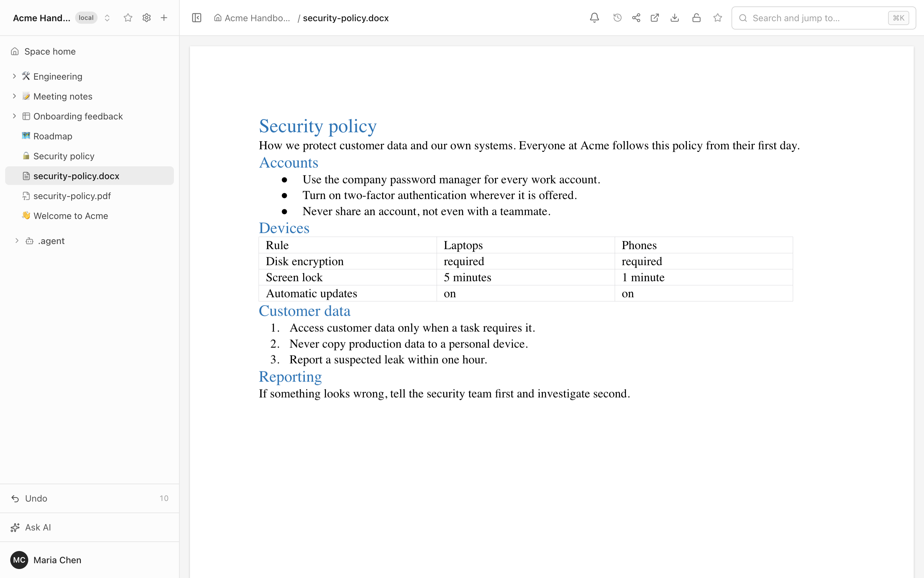Screen dimensions: 924x578
Task: Toggle the lock icon in the toolbar
Action: (x=697, y=18)
